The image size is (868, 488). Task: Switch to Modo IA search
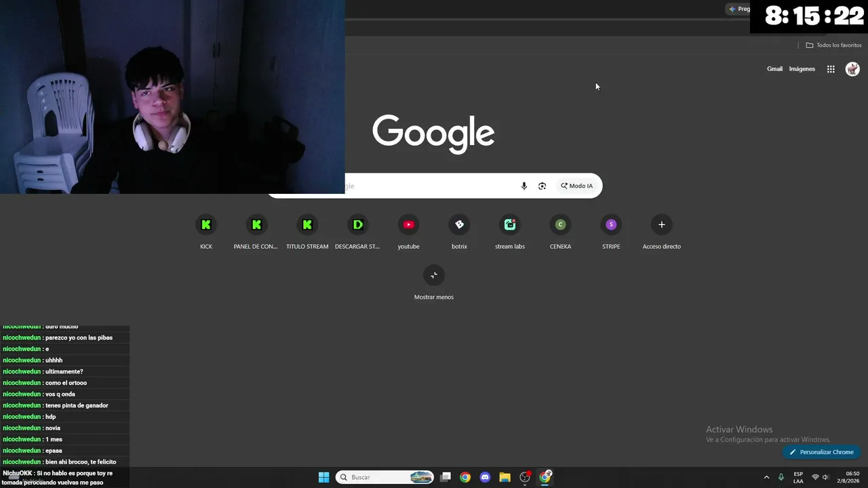(576, 186)
